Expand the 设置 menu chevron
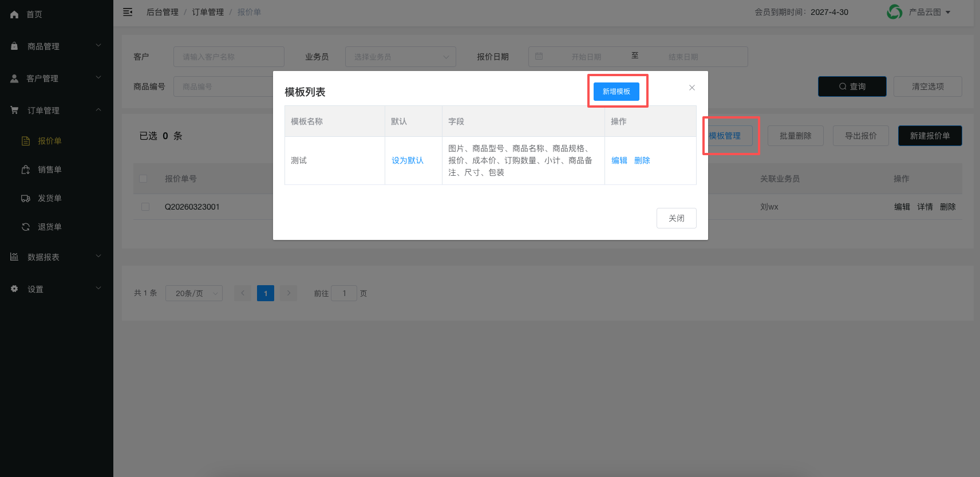The width and height of the screenshot is (980, 477). [98, 288]
